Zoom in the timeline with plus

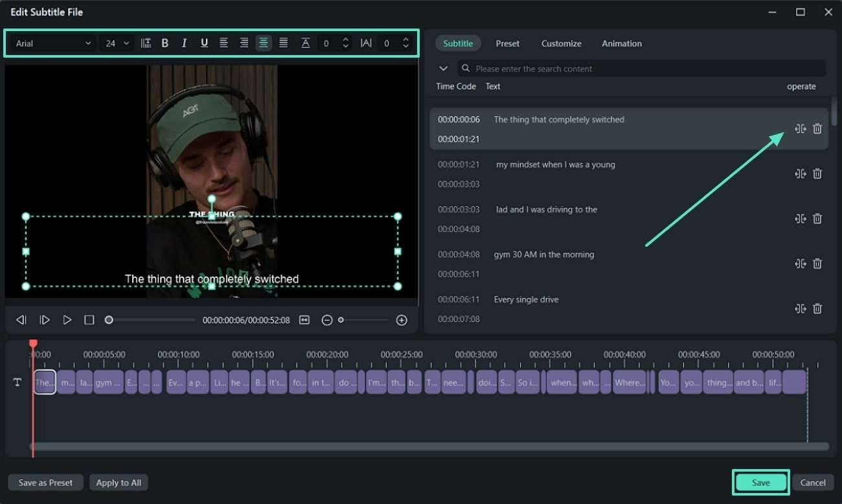402,320
